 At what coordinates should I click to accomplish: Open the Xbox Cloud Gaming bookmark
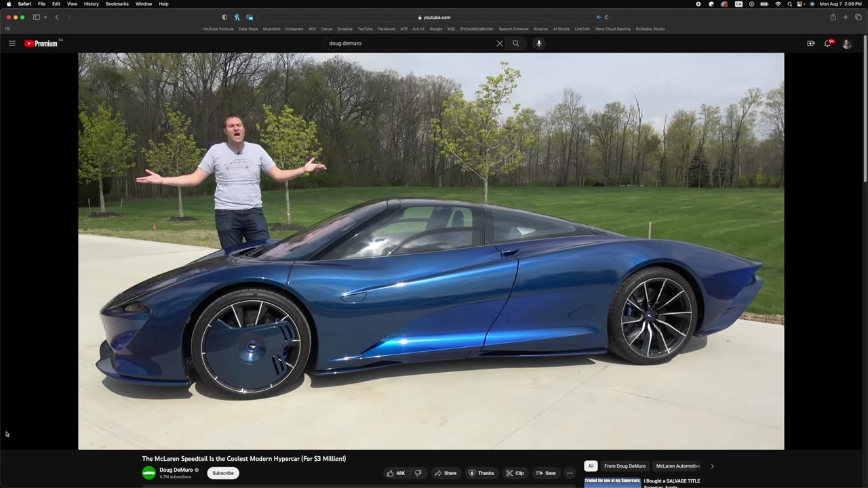(x=613, y=29)
